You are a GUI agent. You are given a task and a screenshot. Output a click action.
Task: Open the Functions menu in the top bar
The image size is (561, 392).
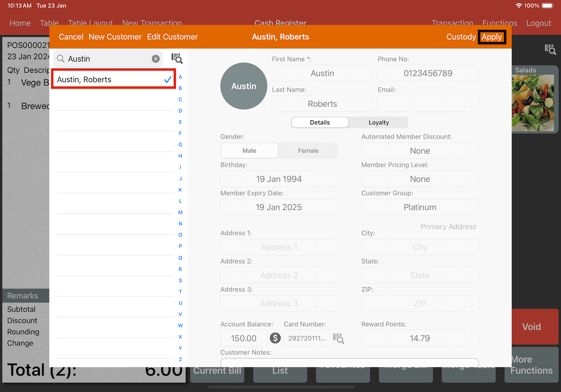click(499, 23)
